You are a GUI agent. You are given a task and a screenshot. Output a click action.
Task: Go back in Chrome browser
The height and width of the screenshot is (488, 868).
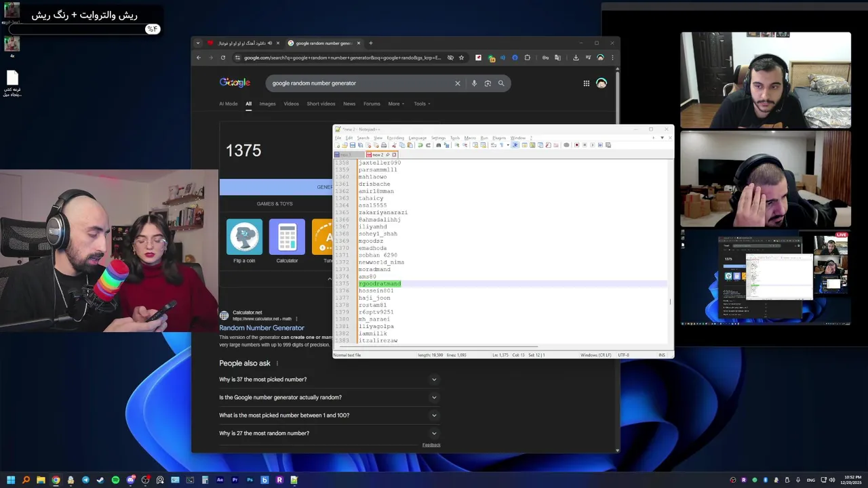click(x=199, y=58)
